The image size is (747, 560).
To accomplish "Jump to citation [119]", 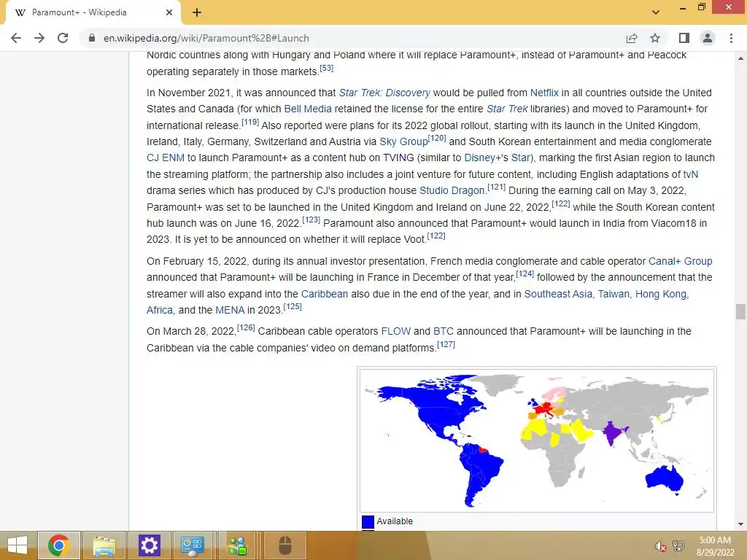I will click(250, 122).
